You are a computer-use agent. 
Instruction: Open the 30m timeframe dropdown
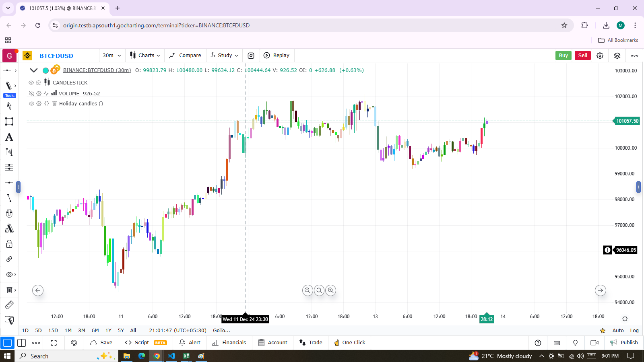pos(111,56)
